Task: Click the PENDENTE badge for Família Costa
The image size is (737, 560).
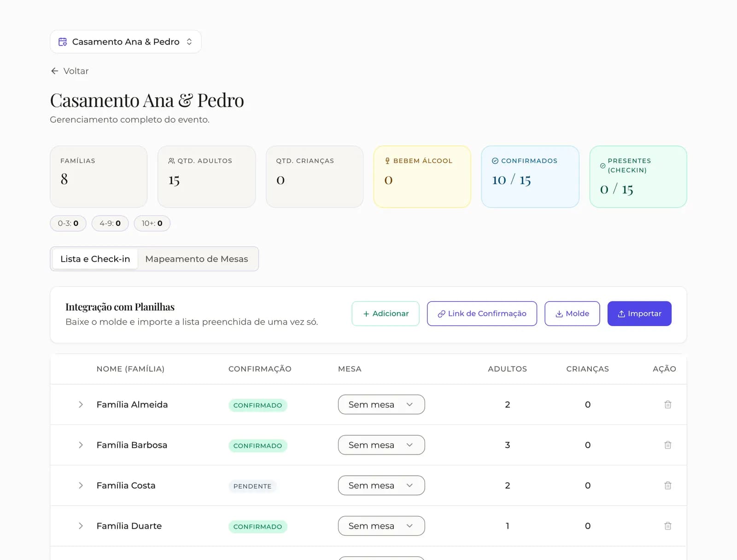Action: pyautogui.click(x=252, y=486)
